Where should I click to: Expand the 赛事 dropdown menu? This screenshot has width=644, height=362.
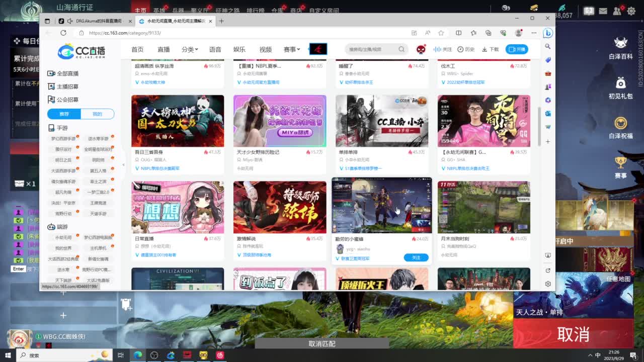tap(291, 49)
